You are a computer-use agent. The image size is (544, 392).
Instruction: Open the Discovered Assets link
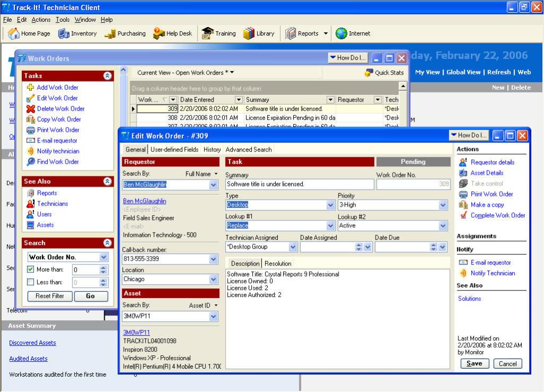32,343
